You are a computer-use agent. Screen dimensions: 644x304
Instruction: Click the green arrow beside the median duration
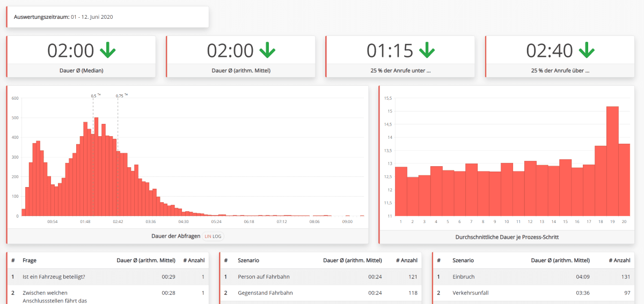click(107, 50)
